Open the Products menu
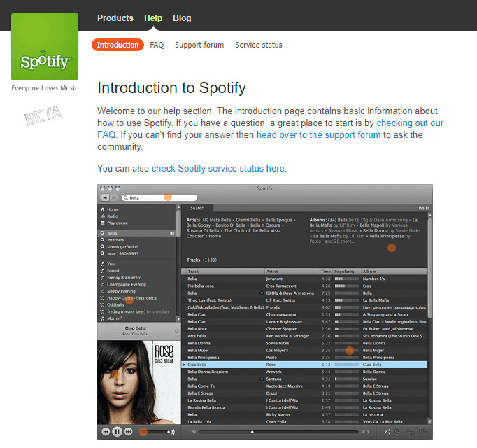 (115, 18)
